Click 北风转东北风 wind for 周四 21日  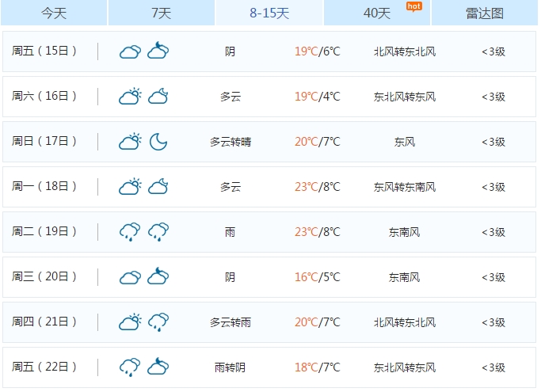(405, 322)
